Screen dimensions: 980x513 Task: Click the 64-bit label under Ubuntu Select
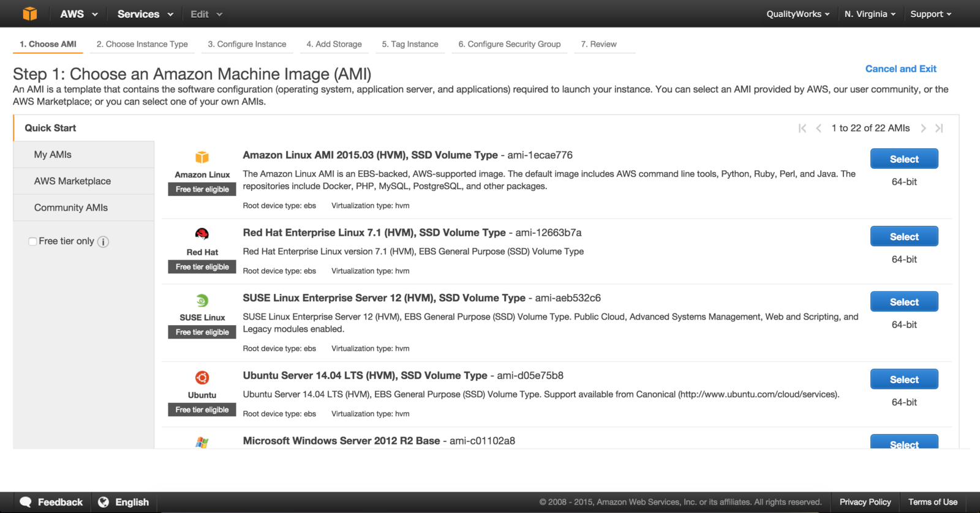(904, 402)
